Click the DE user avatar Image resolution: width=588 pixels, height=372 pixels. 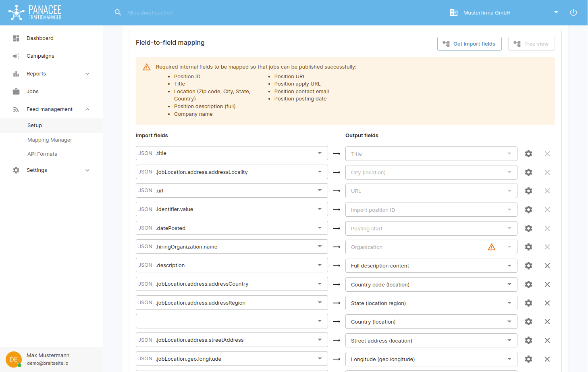pos(13,359)
